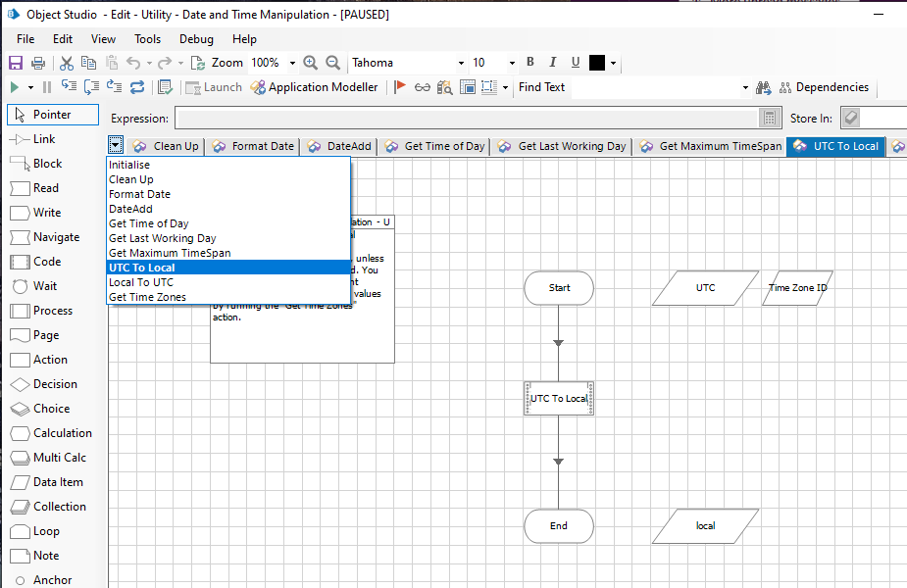Viewport: 907px width, 588px height.
Task: Click the Zoom Out magnifier icon
Action: click(x=333, y=63)
